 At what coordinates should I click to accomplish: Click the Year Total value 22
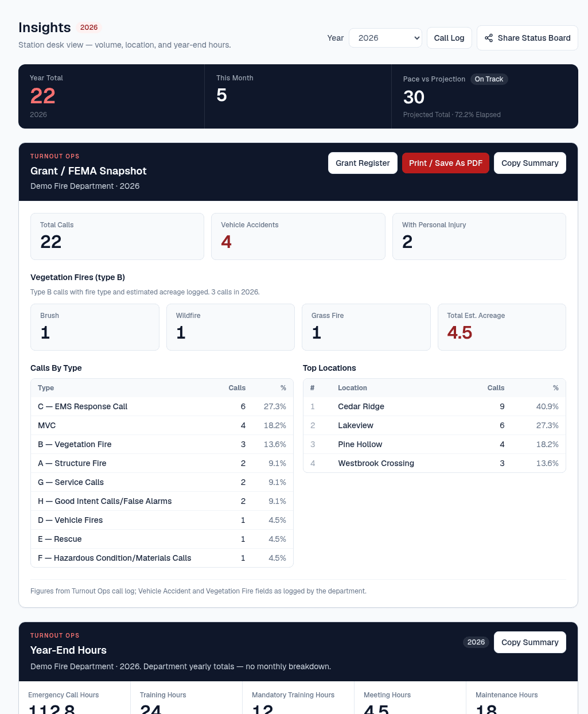[43, 96]
